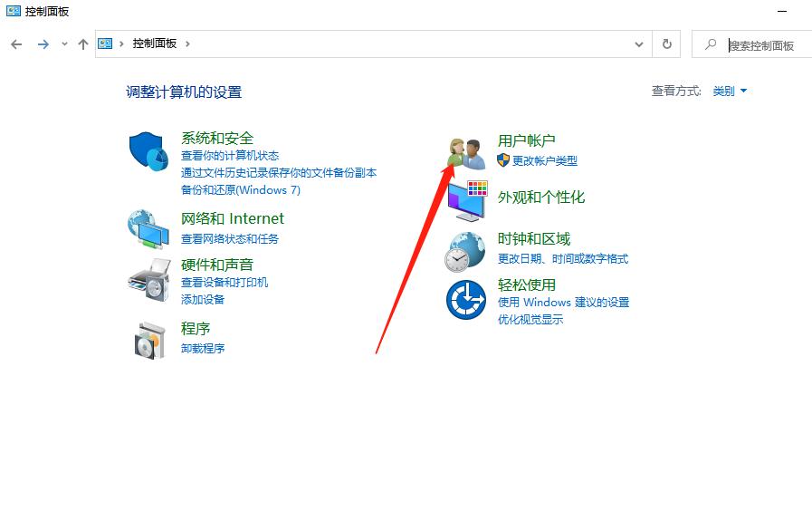Open 备份和还原(Windows 7) link
The image size is (812, 511).
[x=240, y=189]
